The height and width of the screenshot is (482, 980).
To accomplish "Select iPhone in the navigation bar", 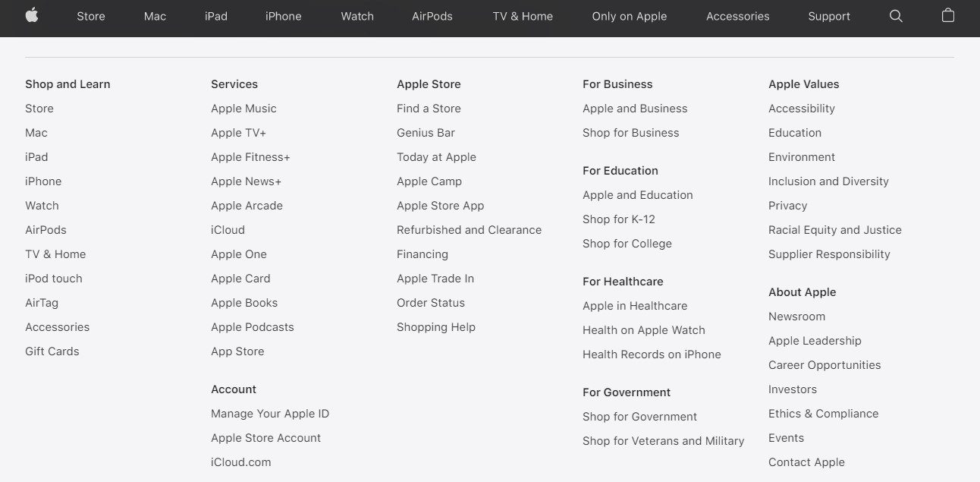I will (x=283, y=15).
